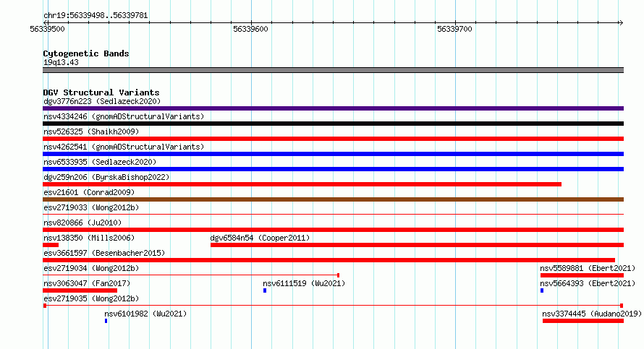644x349 pixels.
Task: Open nsv4334246 (gnomADStructuralVariants) label
Action: (x=124, y=116)
